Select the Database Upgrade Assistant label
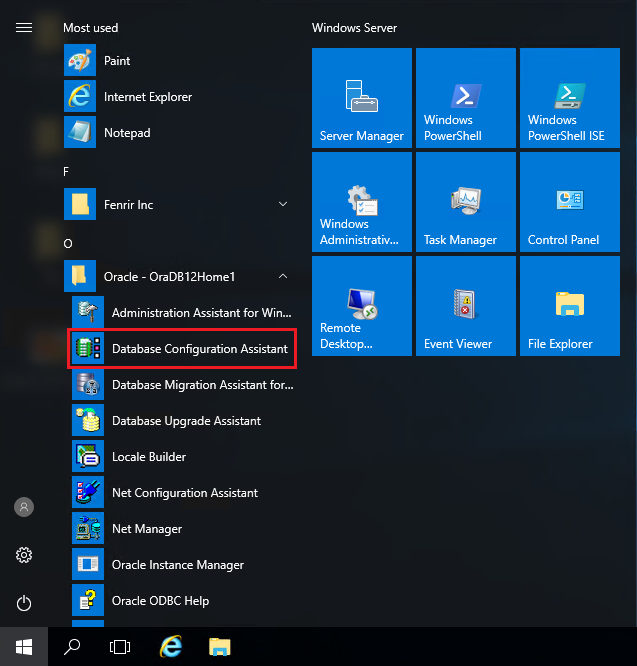Screen dimensions: 637x666 [x=186, y=421]
